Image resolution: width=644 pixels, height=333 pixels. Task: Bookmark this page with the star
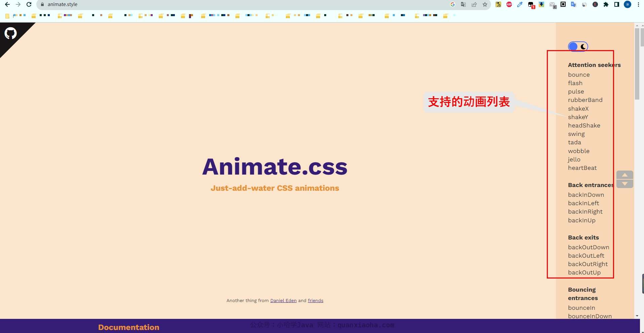(x=485, y=4)
